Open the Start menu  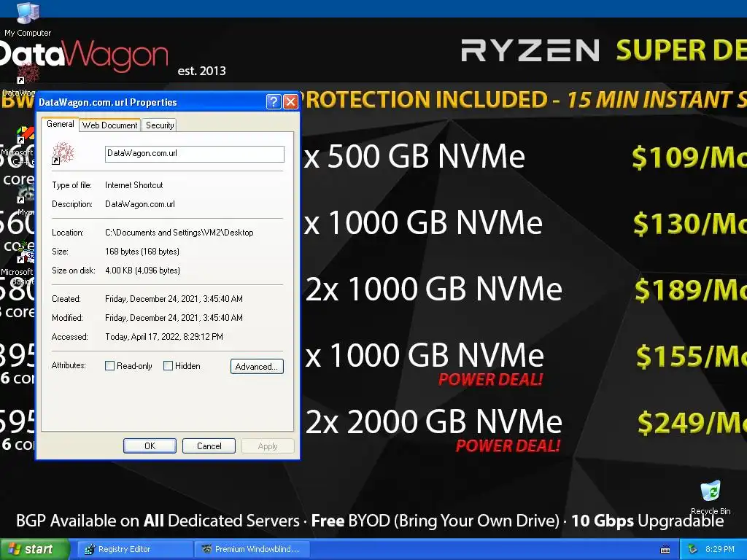point(34,549)
